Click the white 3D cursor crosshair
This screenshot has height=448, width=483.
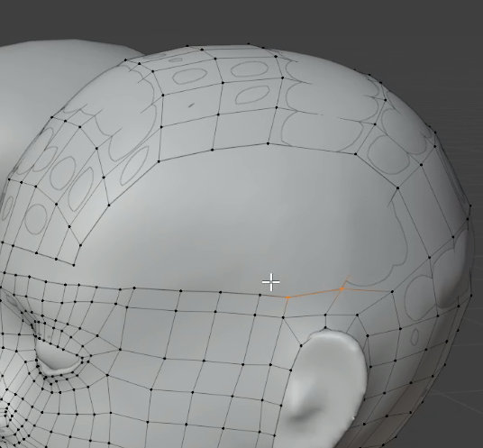[x=271, y=282]
